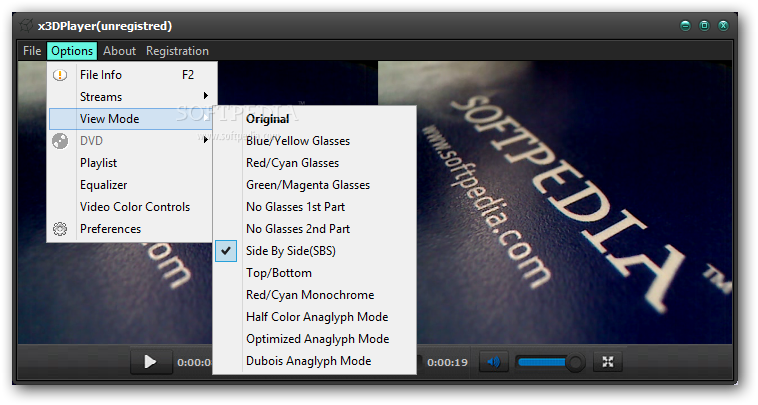
Task: Choose No Glasses 2nd Part
Action: pos(314,229)
